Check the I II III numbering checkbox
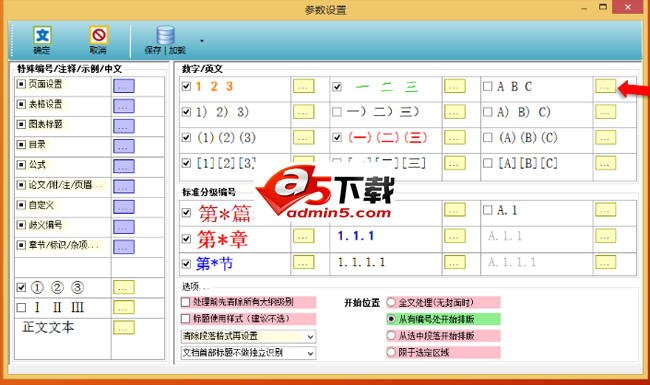Image resolution: width=650 pixels, height=385 pixels. click(22, 307)
